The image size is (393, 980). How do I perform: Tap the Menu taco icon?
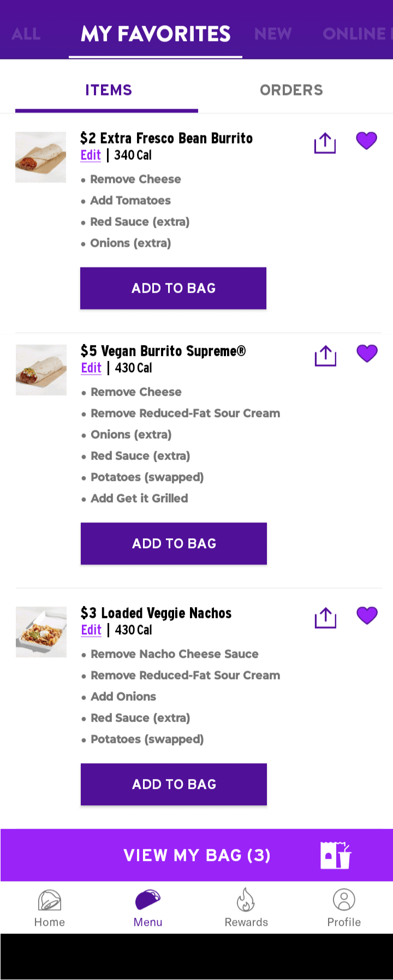148,900
